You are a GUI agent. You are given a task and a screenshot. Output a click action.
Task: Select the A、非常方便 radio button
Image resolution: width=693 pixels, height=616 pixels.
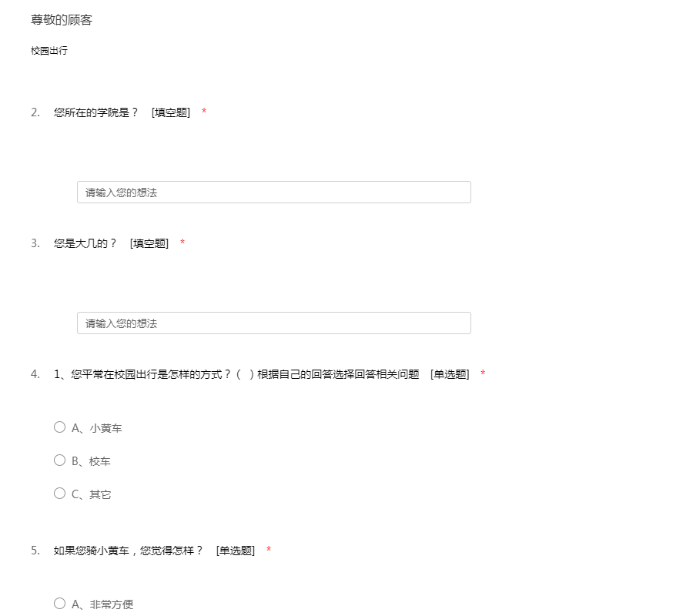60,604
